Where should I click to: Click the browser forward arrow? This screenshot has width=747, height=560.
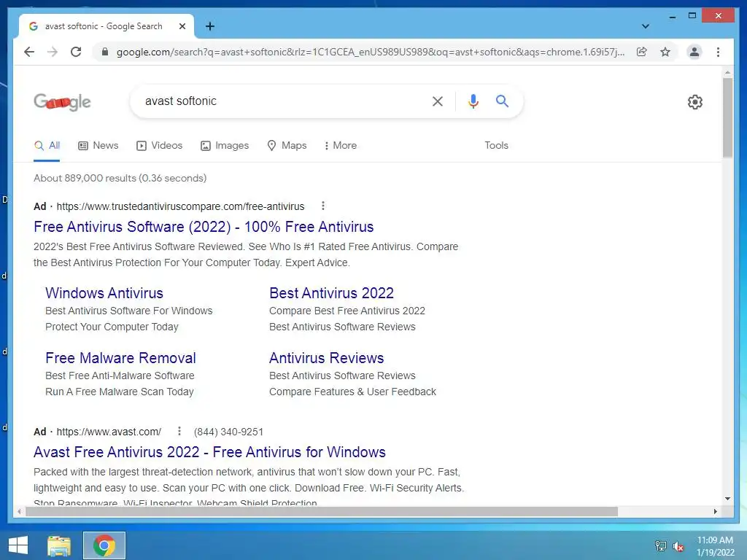point(53,52)
